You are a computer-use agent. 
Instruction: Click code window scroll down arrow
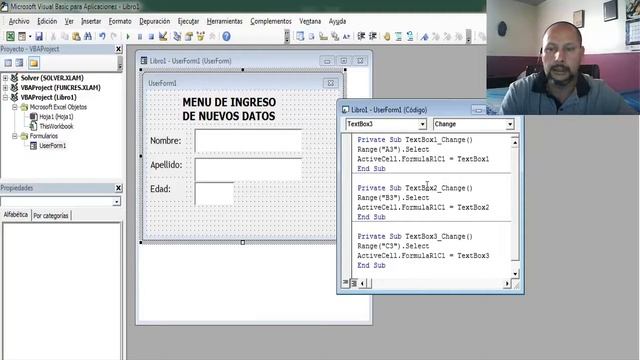515,274
